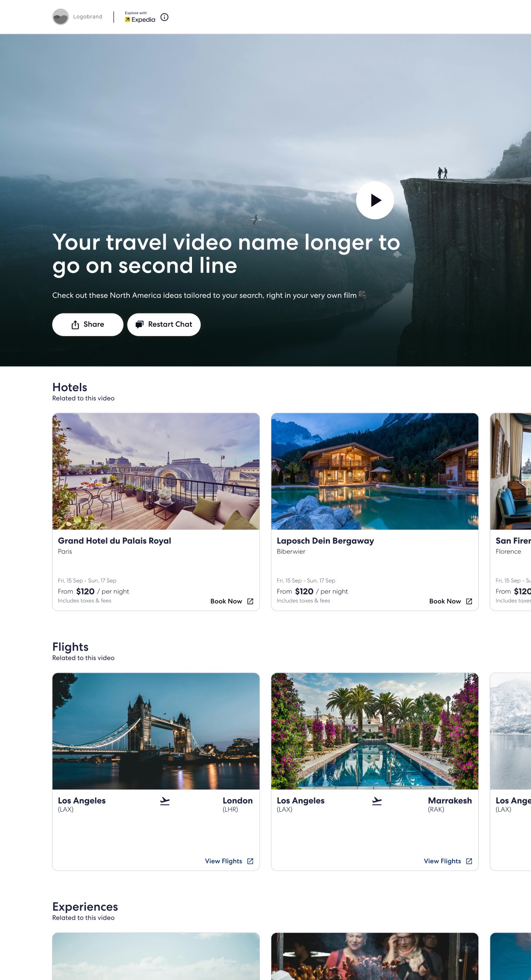531x980 pixels.
Task: Click the plane icon on London flight card
Action: click(x=165, y=801)
